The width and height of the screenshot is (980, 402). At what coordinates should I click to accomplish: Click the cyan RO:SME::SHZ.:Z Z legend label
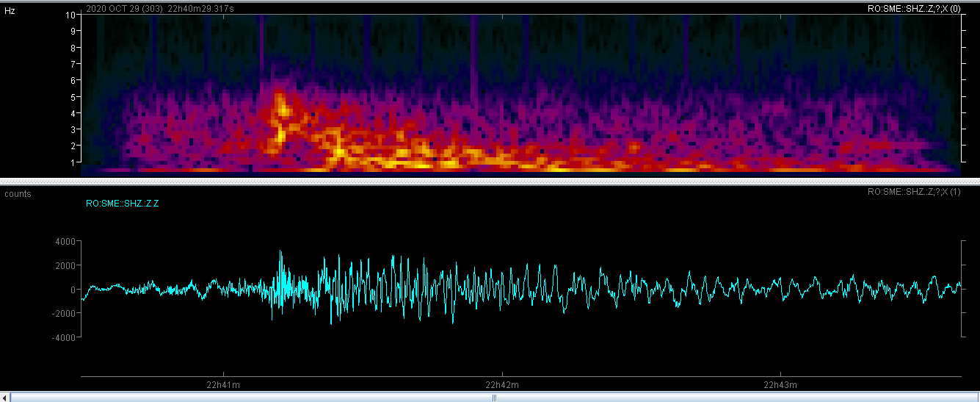tap(122, 204)
